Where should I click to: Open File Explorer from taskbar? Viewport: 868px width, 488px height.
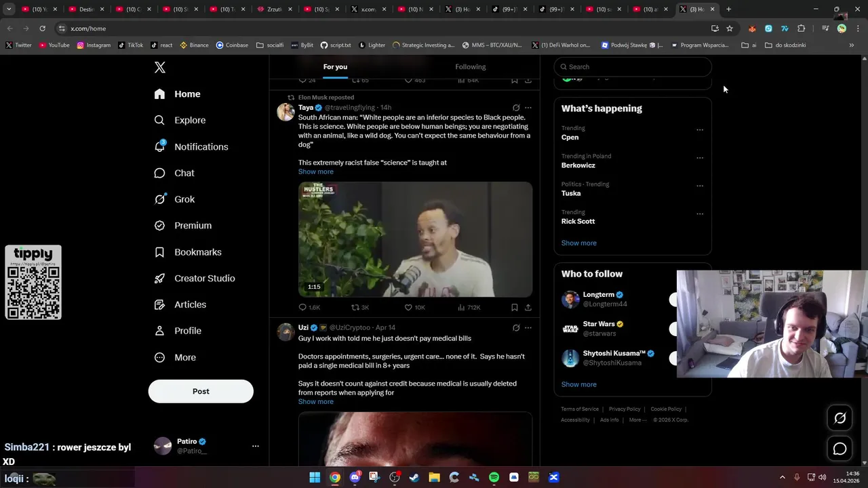434,477
